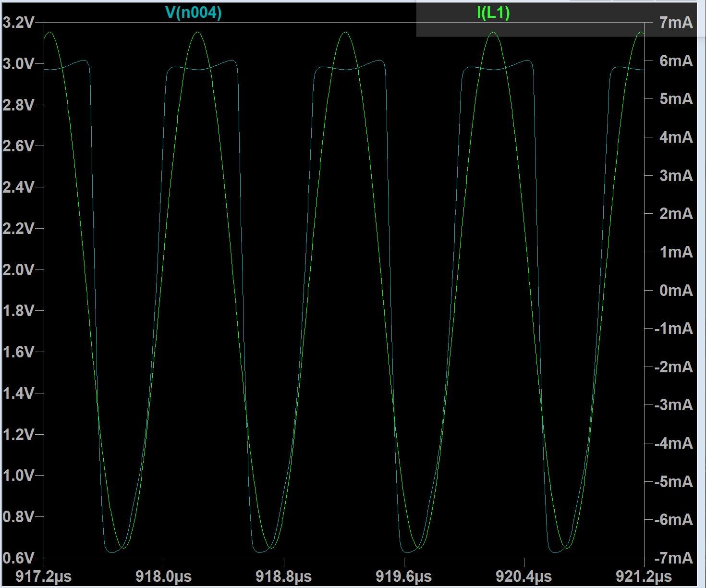This screenshot has height=588, width=706.
Task: Click the V(n004) trace label
Action: pos(193,12)
